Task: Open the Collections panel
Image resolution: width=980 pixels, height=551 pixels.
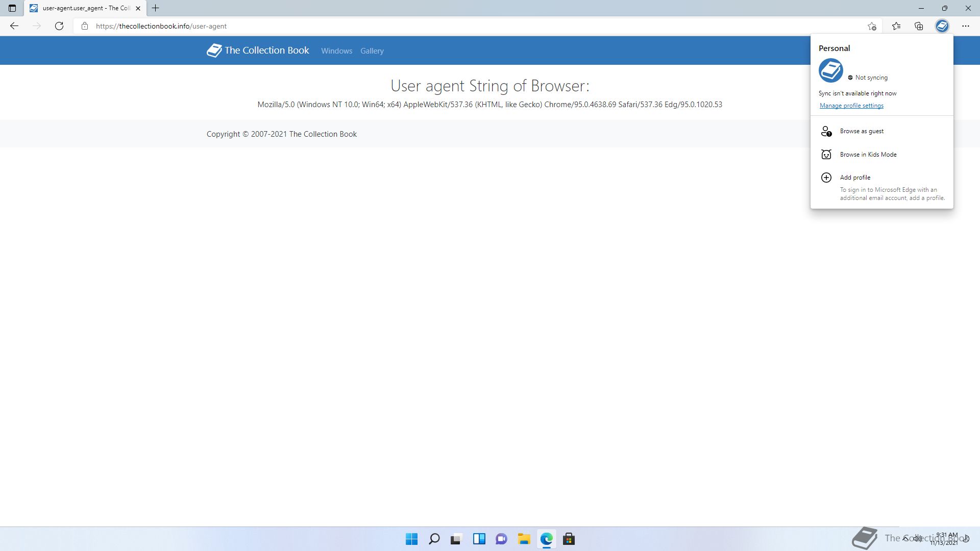Action: [919, 26]
